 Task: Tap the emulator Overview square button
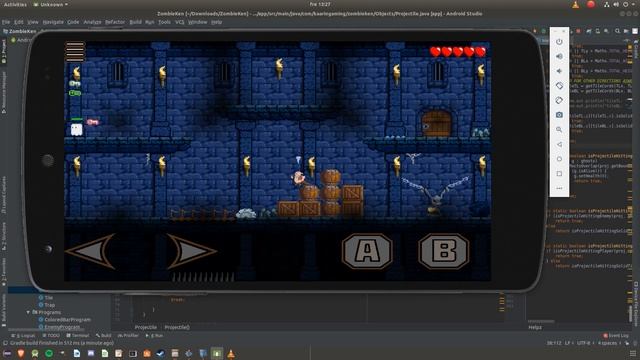[559, 174]
